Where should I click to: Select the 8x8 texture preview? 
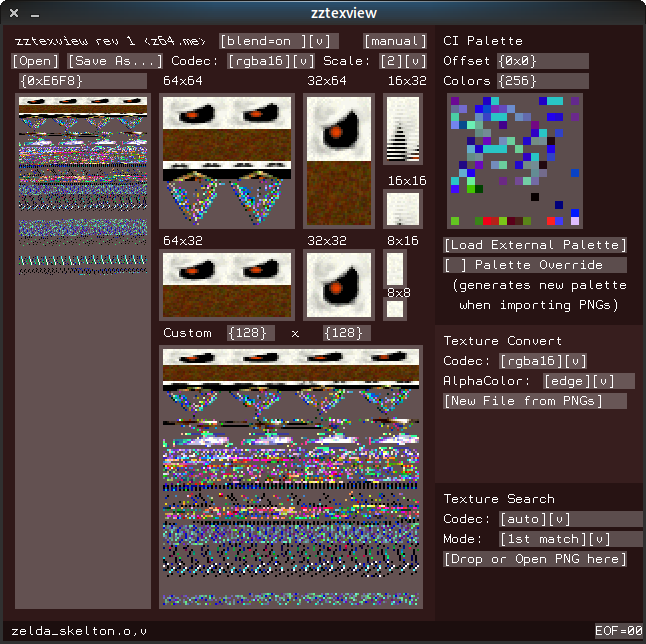(395, 309)
